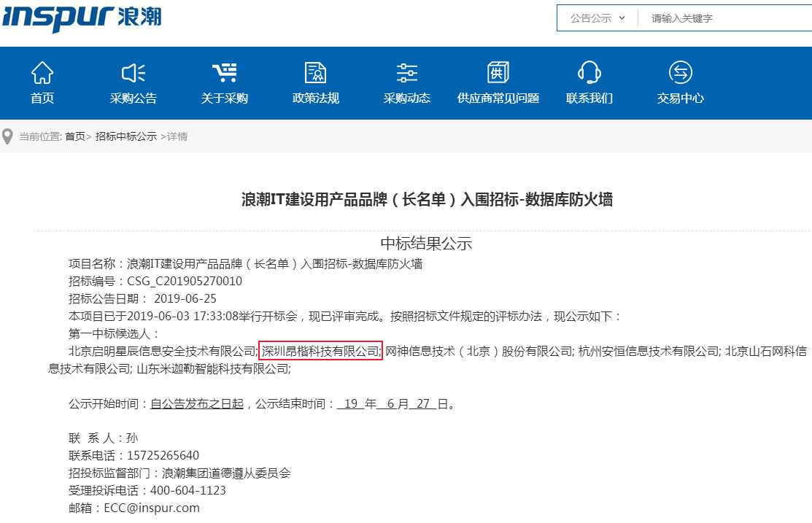Screen dimensions: 812x523
Task: Open the 采购动态 navigation label
Action: [x=406, y=98]
